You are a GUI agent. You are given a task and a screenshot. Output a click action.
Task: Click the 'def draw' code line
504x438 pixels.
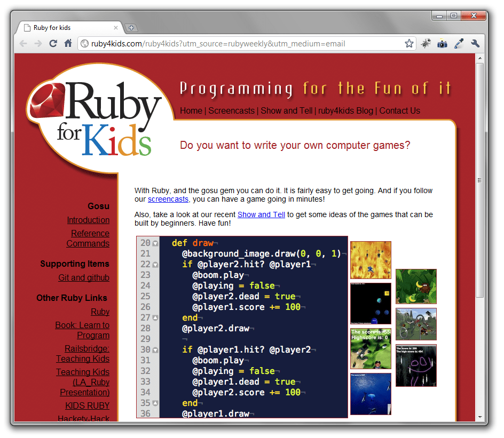(193, 243)
